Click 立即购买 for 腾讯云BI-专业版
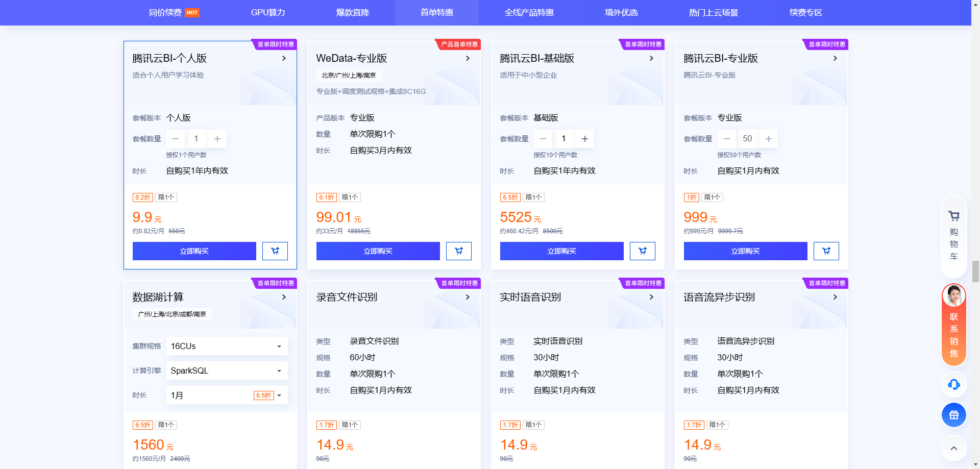The width and height of the screenshot is (980, 469). [746, 251]
